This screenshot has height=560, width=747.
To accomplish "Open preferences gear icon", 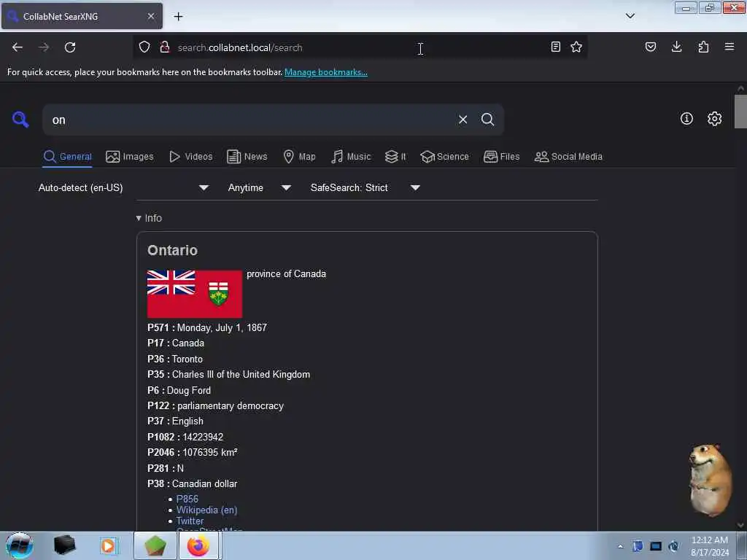I will tap(714, 119).
